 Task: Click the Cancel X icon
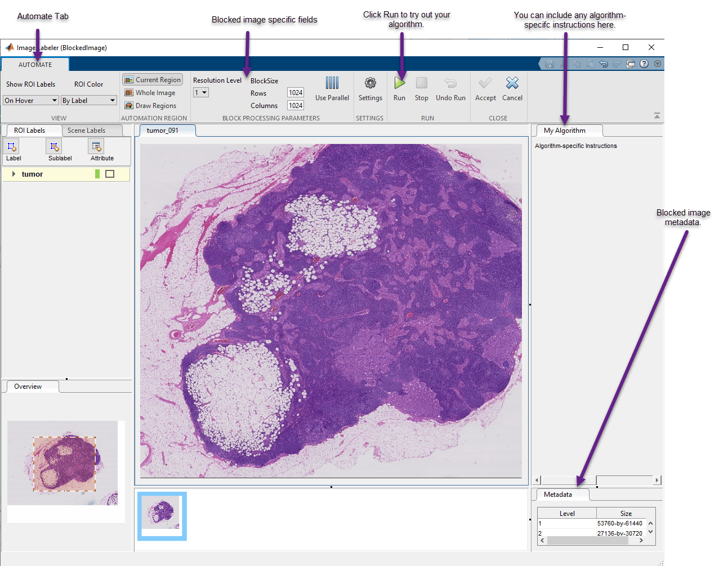[512, 84]
